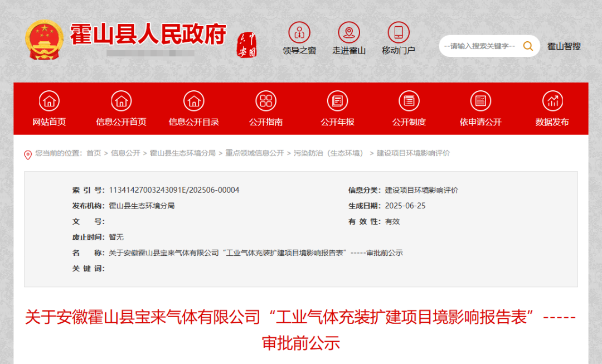Click the 霍山县人民政府 site title

(148, 34)
